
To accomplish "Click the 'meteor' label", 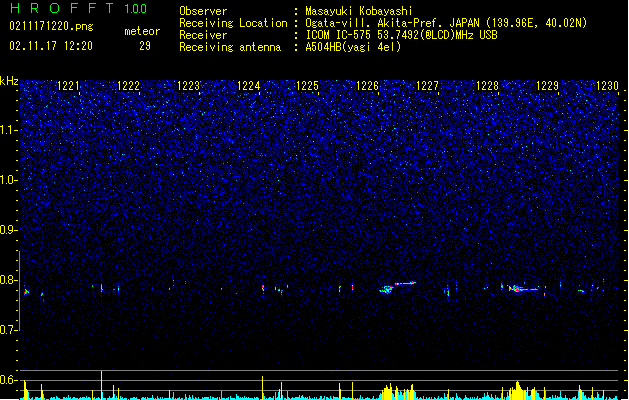I will [x=142, y=31].
